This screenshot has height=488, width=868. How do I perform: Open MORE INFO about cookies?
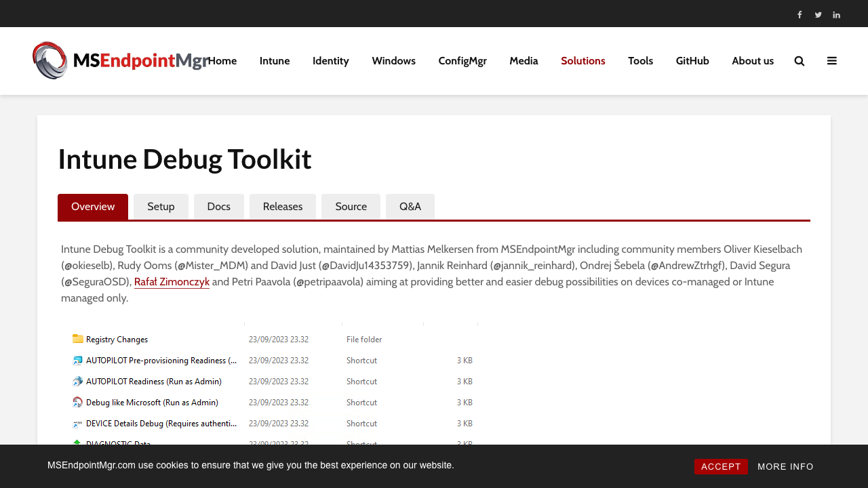(x=785, y=466)
